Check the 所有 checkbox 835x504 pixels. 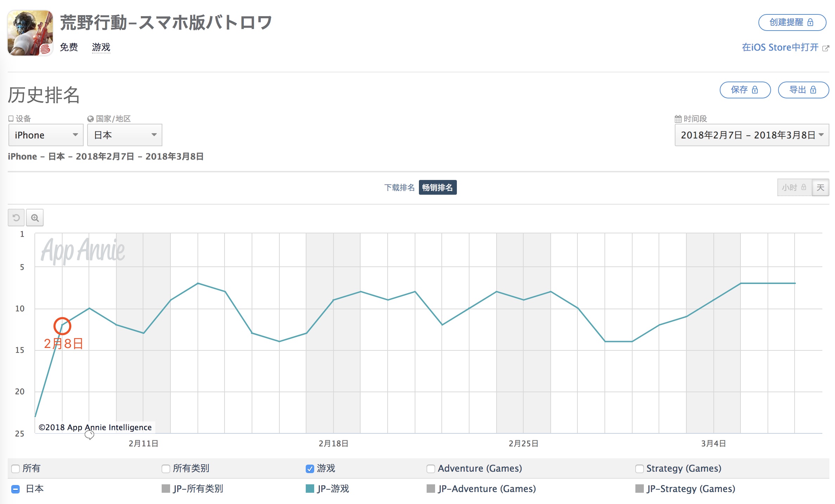[x=15, y=469]
